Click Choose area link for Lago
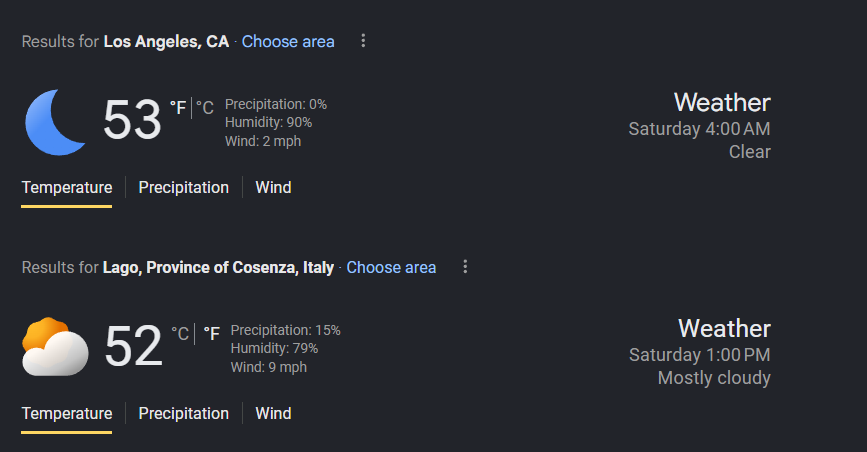The image size is (867, 452). [x=391, y=267]
